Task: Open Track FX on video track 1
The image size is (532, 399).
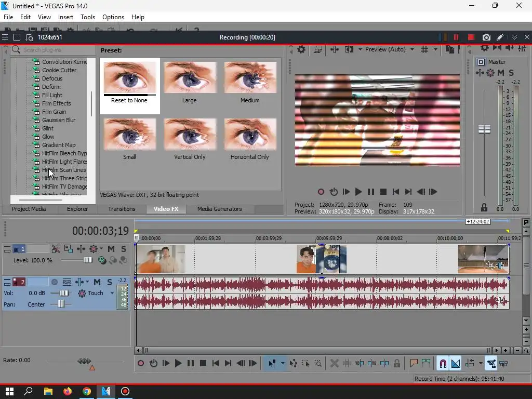Action: tap(81, 249)
